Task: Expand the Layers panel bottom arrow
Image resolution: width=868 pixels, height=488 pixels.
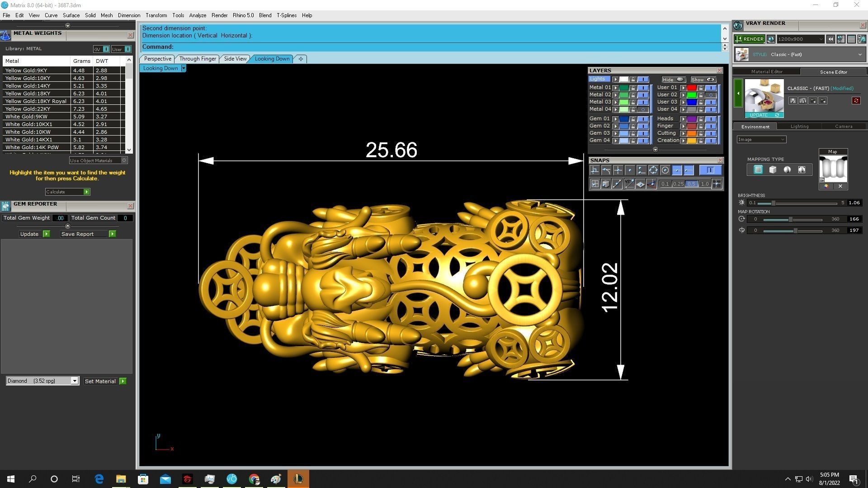Action: (655, 150)
